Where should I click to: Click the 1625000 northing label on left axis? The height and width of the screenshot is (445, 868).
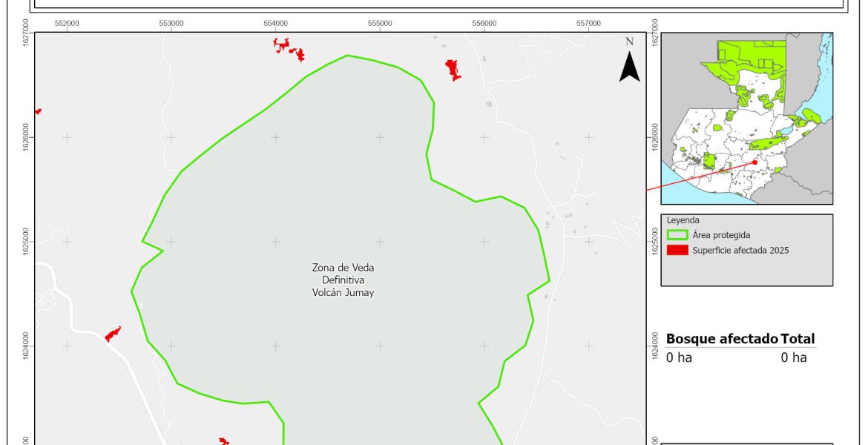point(27,241)
